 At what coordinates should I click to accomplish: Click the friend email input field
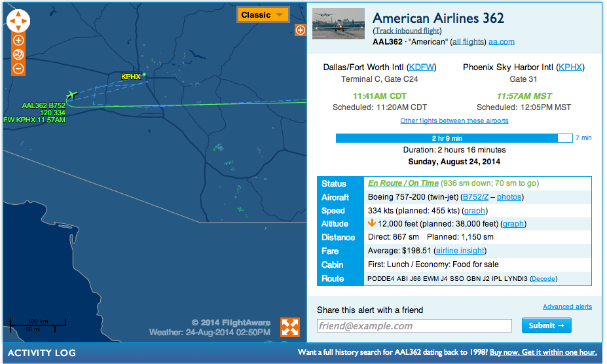414,326
